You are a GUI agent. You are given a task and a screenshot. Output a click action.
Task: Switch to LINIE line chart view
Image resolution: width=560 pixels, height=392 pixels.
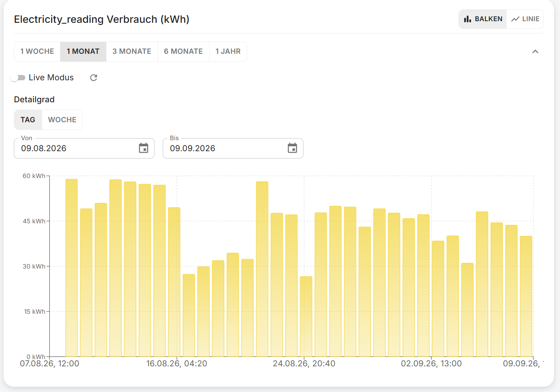(x=525, y=19)
